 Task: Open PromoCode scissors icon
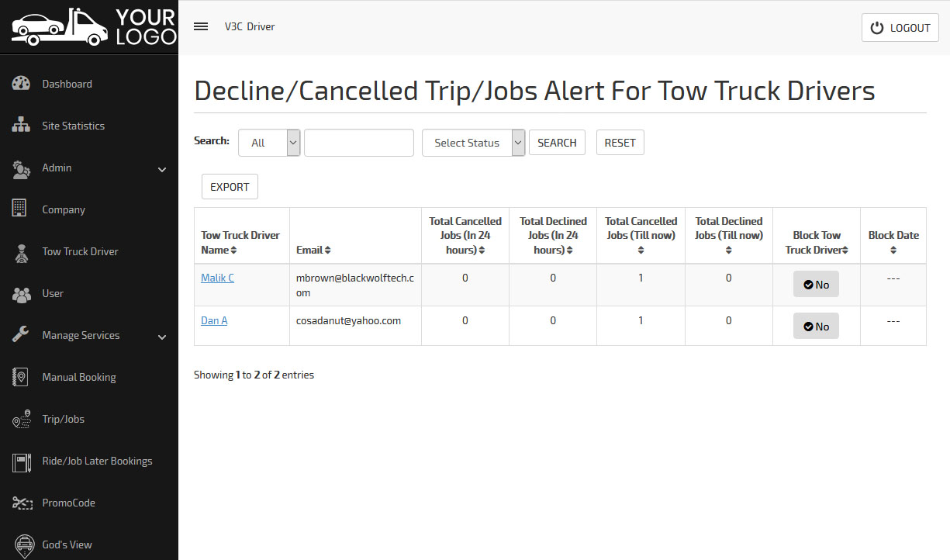[x=21, y=503]
